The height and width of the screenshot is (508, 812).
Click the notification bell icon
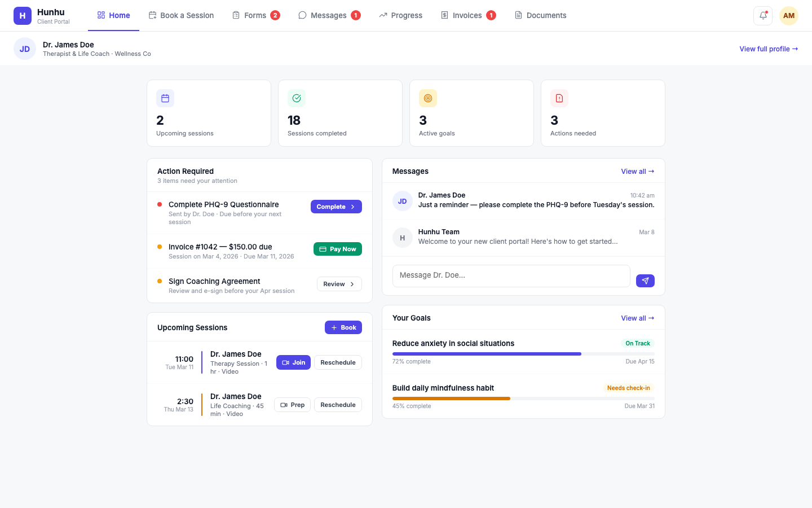click(762, 16)
